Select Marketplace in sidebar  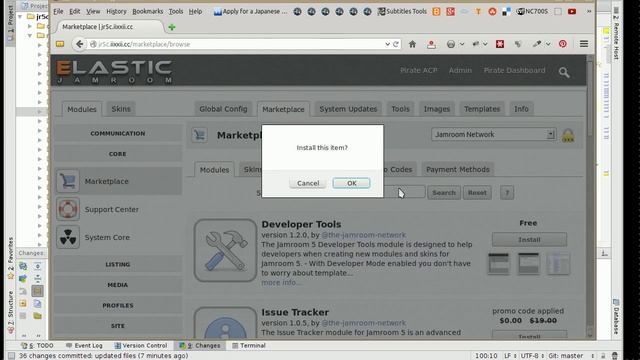pyautogui.click(x=118, y=181)
